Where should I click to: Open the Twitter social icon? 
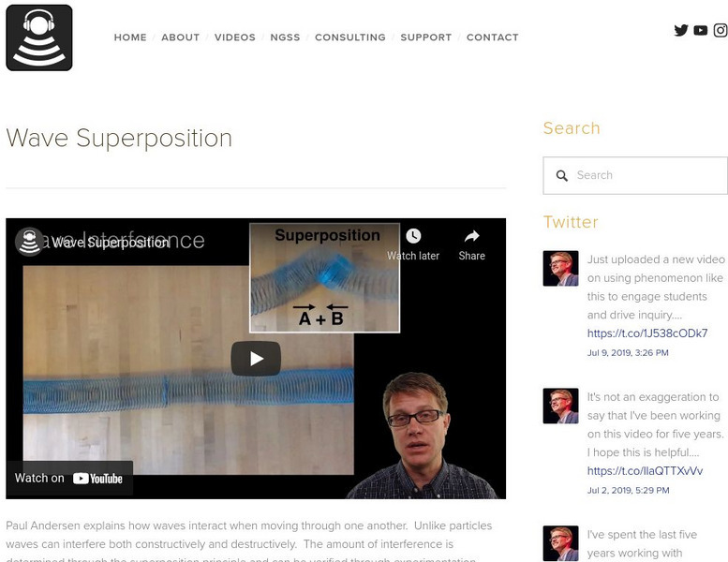pos(681,30)
